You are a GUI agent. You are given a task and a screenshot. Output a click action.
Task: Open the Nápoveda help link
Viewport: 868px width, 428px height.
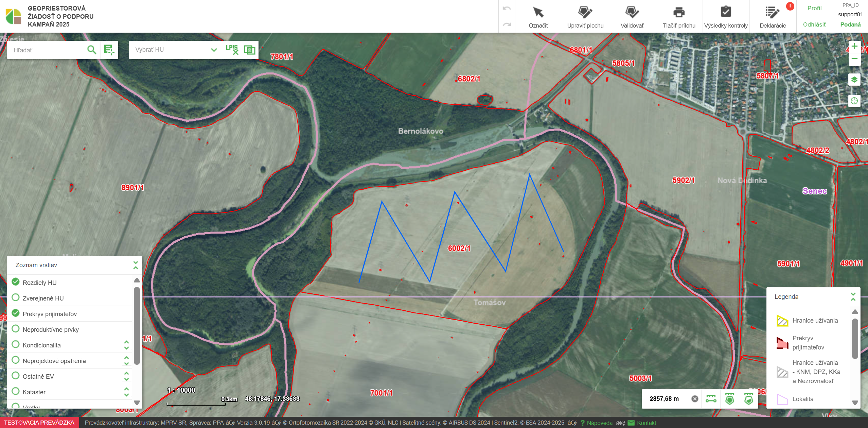click(x=599, y=423)
